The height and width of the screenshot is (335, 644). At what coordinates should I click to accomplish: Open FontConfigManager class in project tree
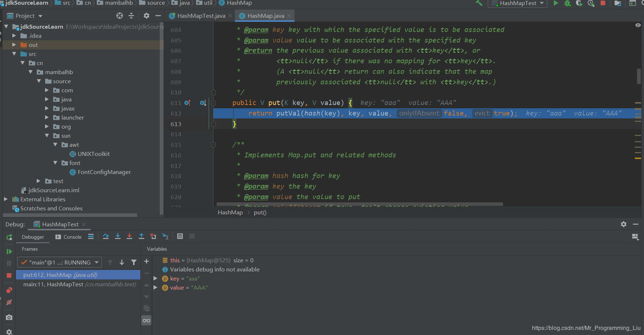(104, 172)
